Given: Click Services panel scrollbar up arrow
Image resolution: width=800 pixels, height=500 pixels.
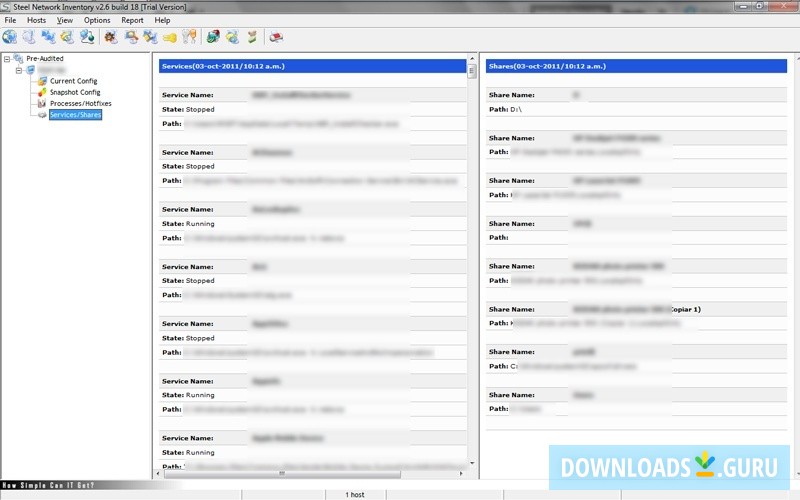Looking at the screenshot, I should pyautogui.click(x=472, y=59).
